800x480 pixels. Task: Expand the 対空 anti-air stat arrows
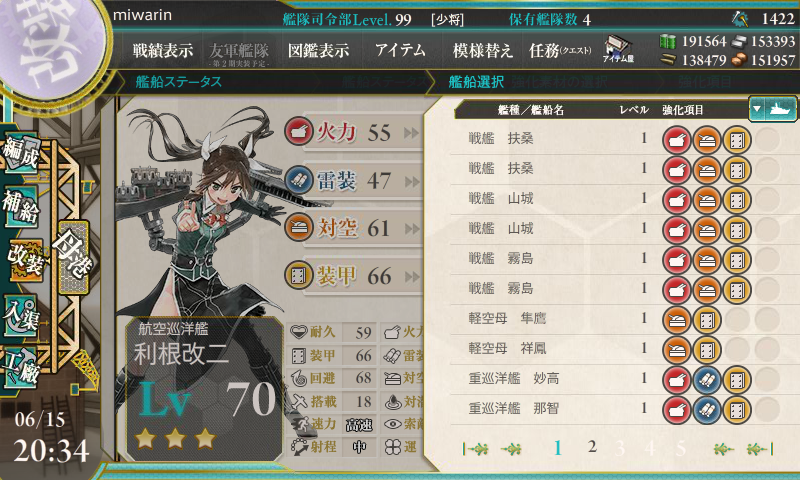(411, 230)
